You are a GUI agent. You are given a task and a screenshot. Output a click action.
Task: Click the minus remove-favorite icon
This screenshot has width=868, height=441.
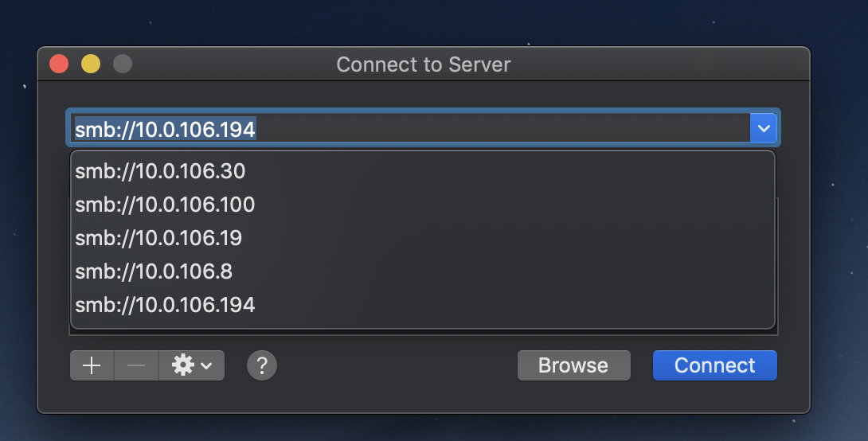[136, 365]
